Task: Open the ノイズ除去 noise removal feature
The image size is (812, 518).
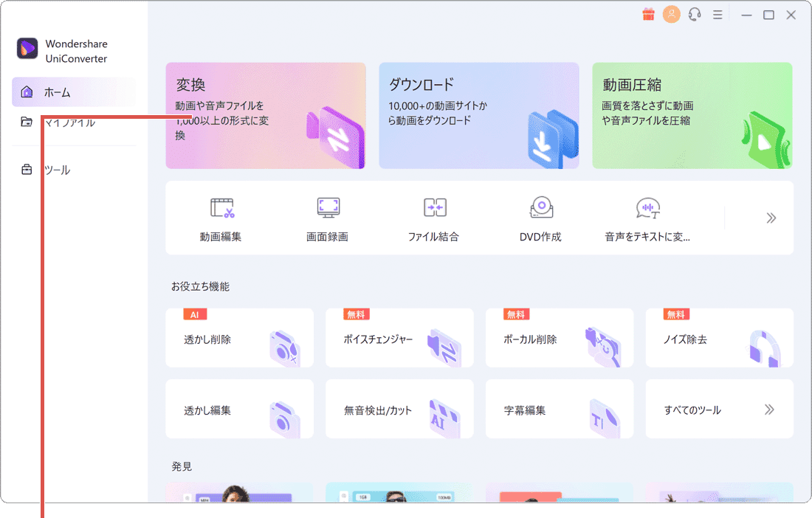Action: coord(719,337)
